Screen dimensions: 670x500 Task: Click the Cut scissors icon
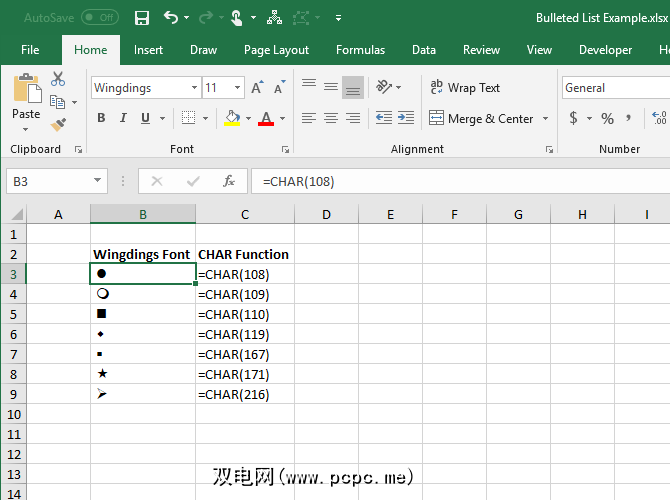[58, 80]
